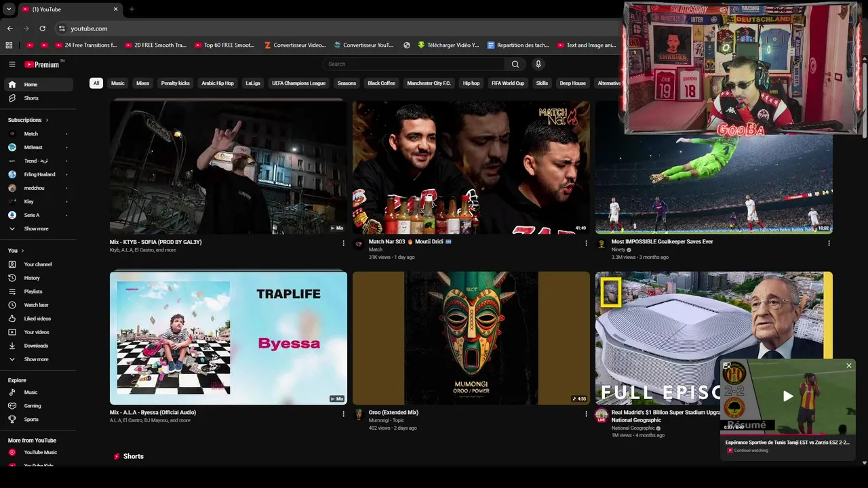The height and width of the screenshot is (488, 868).
Task: Open the Subscriptions heading chevron
Action: [x=47, y=120]
